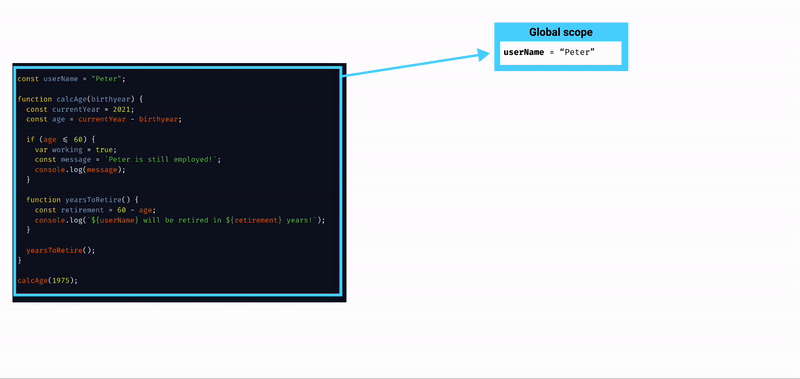This screenshot has height=379, width=800.
Task: Click the const age = currentYear - birthyear line
Action: [x=104, y=119]
